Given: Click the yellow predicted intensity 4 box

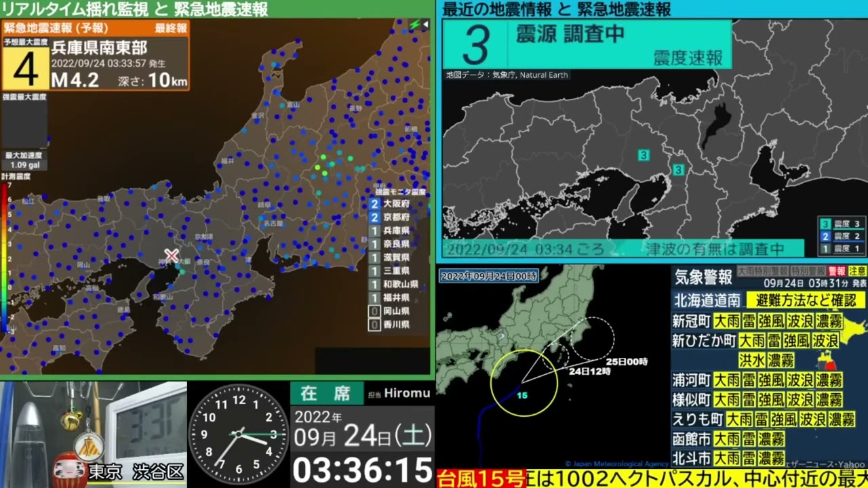Looking at the screenshot, I should point(25,69).
